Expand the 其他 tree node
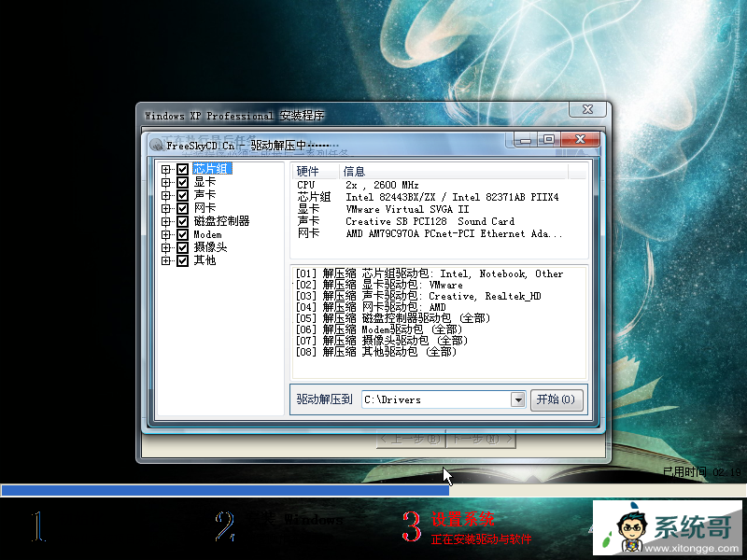The height and width of the screenshot is (560, 747). click(165, 260)
